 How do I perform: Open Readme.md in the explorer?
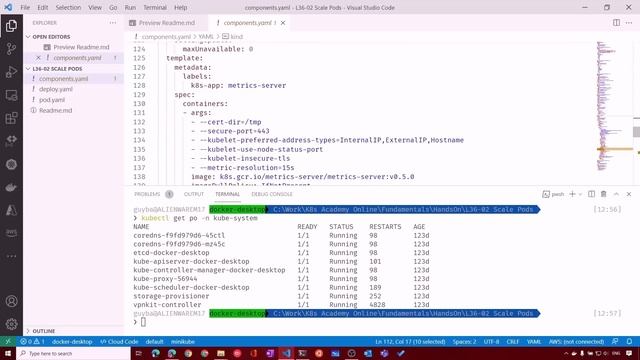(56, 110)
